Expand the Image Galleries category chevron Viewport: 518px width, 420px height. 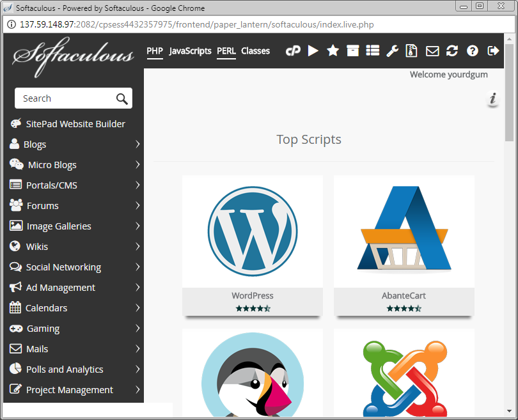pos(137,226)
